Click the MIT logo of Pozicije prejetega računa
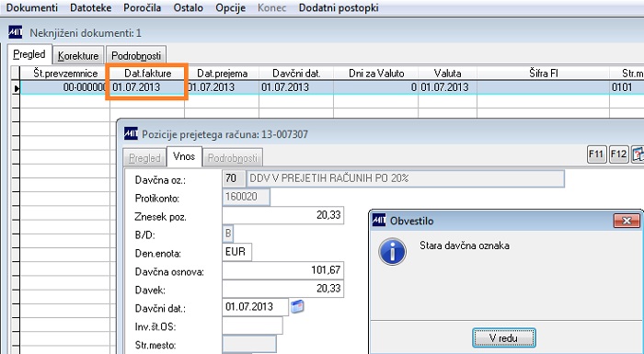Viewport: 644px width, 354px height. click(x=131, y=133)
